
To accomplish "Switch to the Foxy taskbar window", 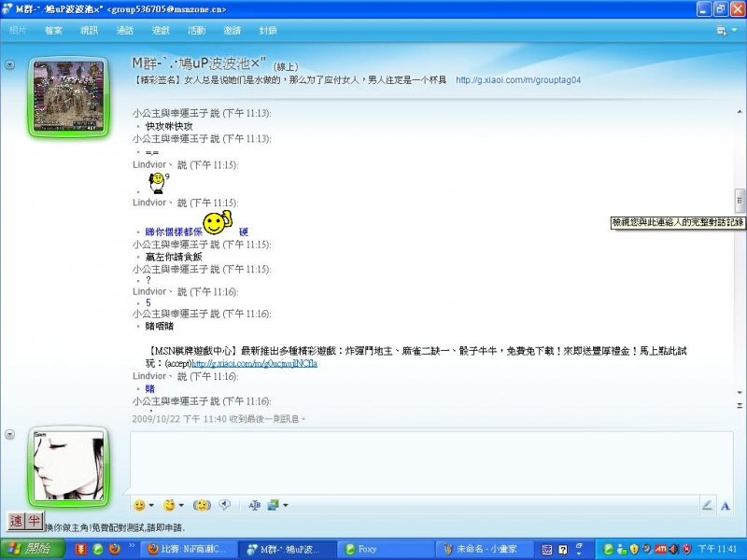I will pos(385,549).
